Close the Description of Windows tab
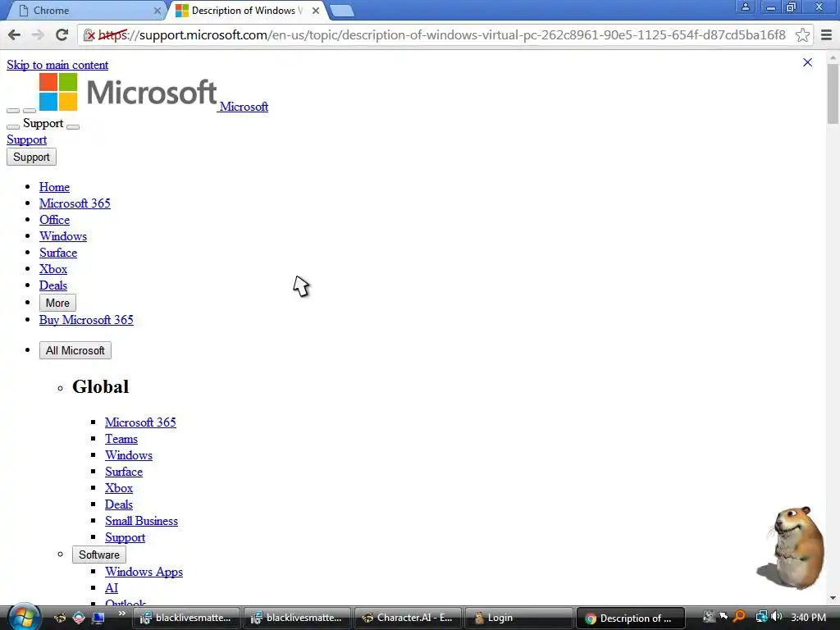This screenshot has width=840, height=630. click(316, 10)
